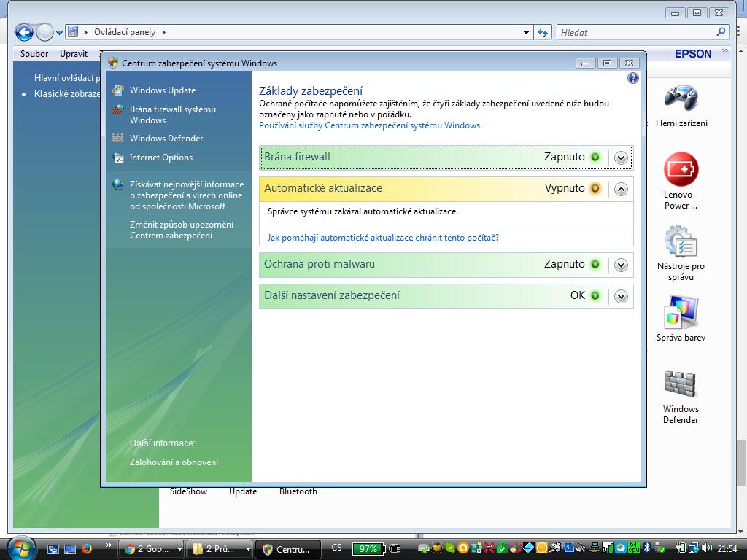Click the Internet Options sidebar icon
Image resolution: width=747 pixels, height=560 pixels.
pyautogui.click(x=117, y=157)
